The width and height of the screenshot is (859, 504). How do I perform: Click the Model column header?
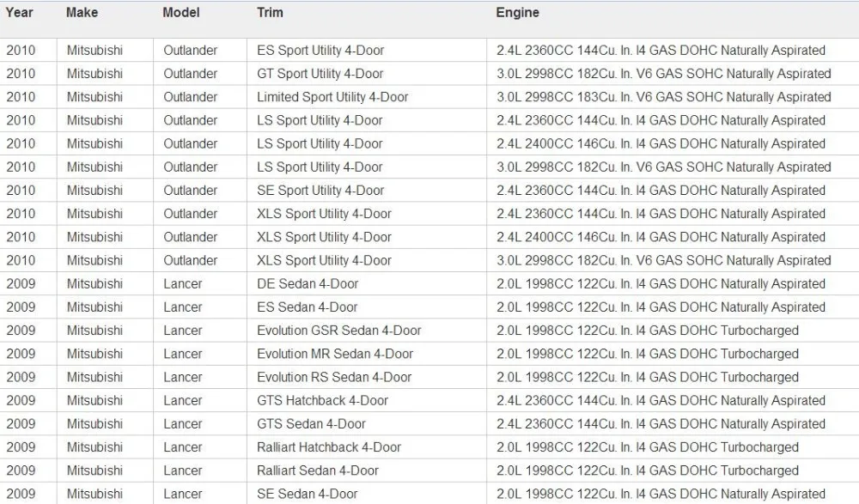pyautogui.click(x=181, y=13)
